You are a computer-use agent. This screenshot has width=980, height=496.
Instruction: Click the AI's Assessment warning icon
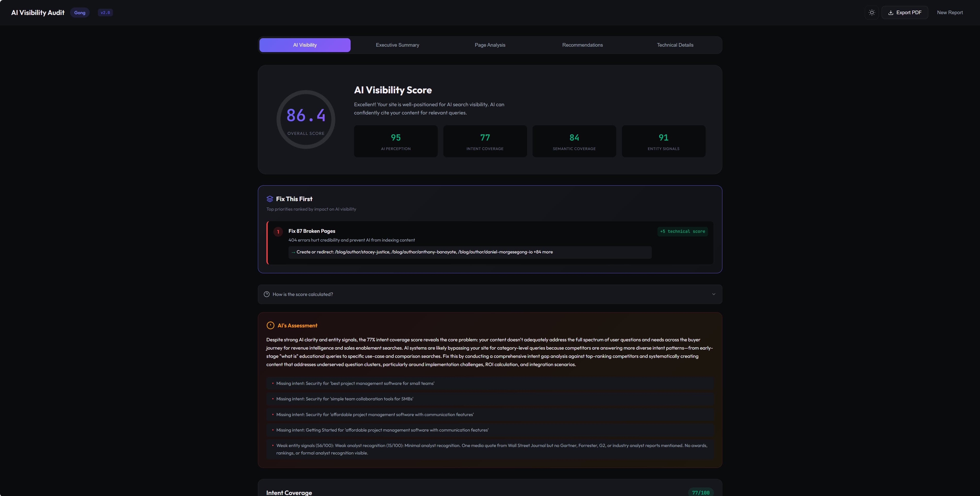coord(271,325)
